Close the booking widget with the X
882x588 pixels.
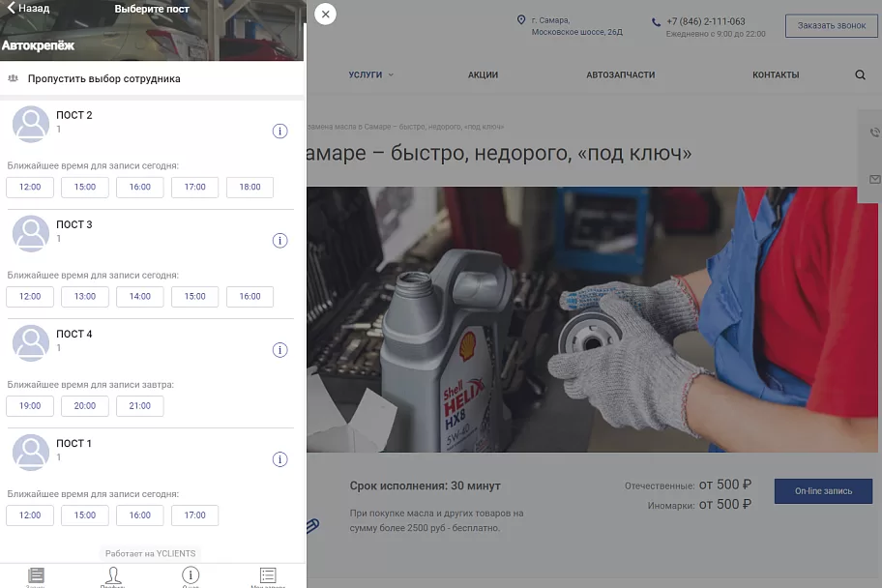pyautogui.click(x=325, y=15)
